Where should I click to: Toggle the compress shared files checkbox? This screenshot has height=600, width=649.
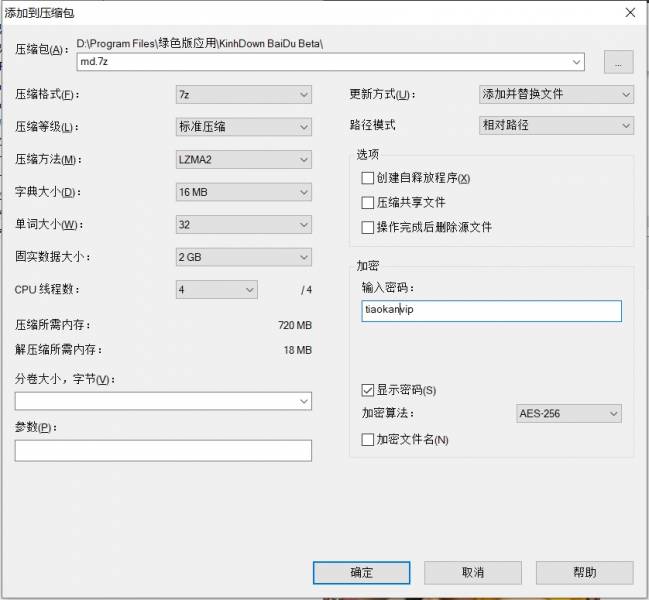click(368, 202)
